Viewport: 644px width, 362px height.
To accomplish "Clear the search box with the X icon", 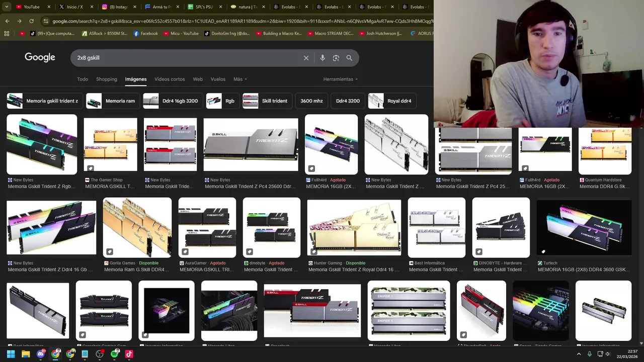I will click(x=306, y=58).
